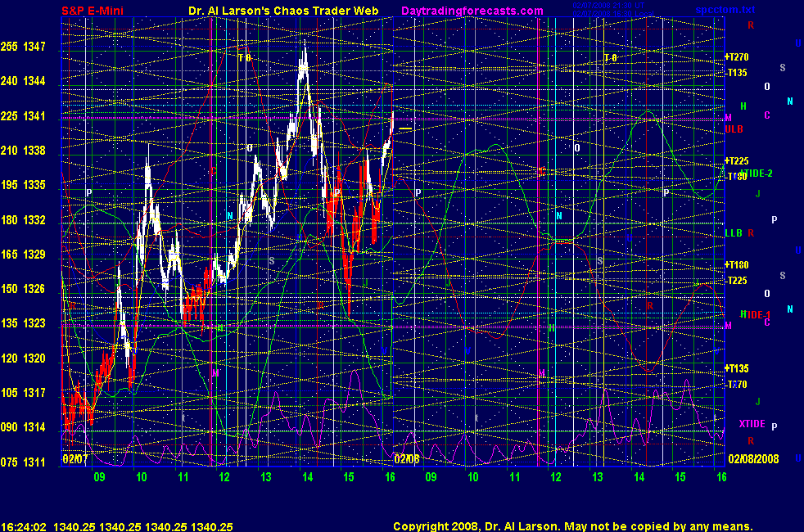This screenshot has width=804, height=532.
Task: Click the "02/07" session date marker
Action: pos(75,458)
